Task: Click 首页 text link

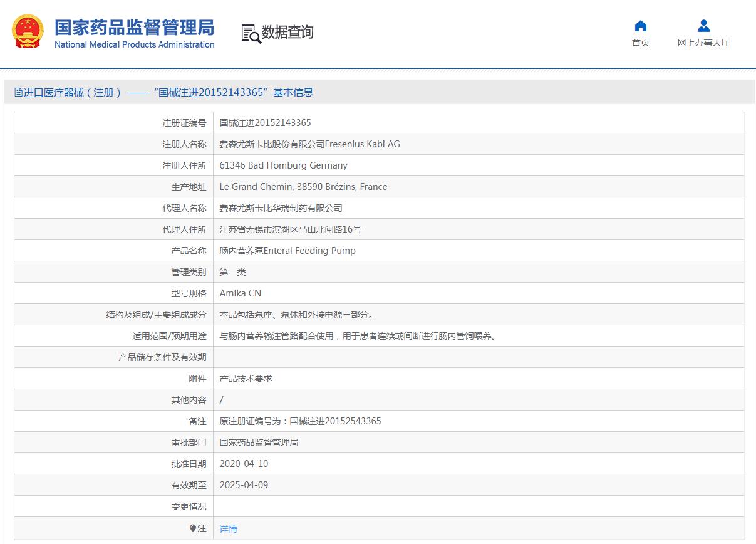Action: 640,43
